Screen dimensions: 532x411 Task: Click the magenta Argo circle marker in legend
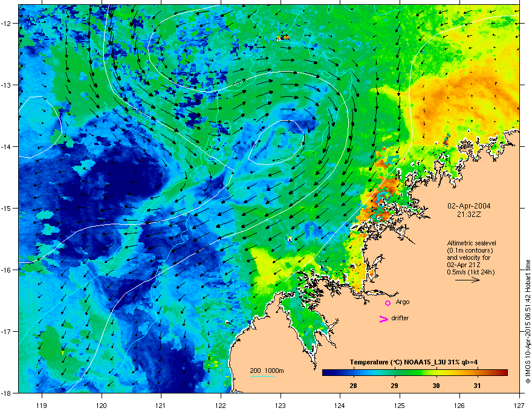[388, 303]
